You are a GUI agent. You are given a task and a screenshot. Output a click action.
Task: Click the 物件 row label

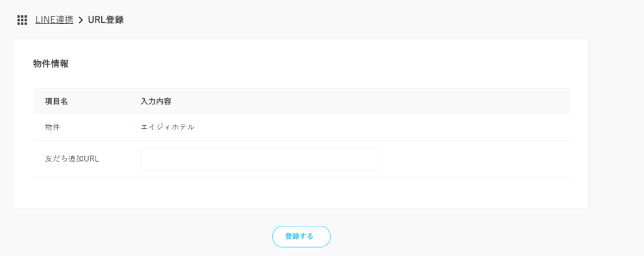[x=53, y=127]
